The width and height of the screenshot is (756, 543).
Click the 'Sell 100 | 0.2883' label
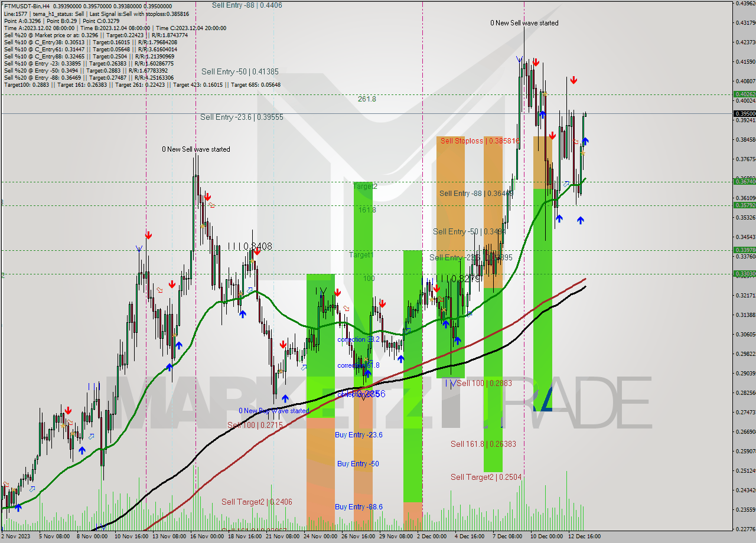tap(484, 383)
